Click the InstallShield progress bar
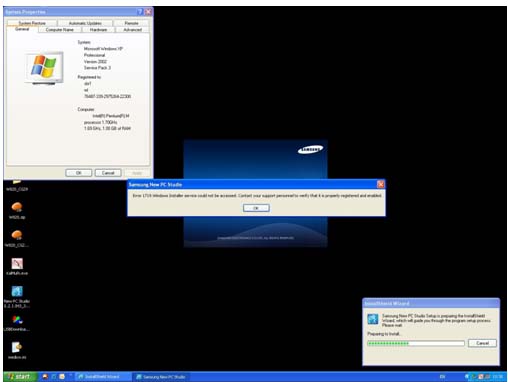 pyautogui.click(x=416, y=343)
